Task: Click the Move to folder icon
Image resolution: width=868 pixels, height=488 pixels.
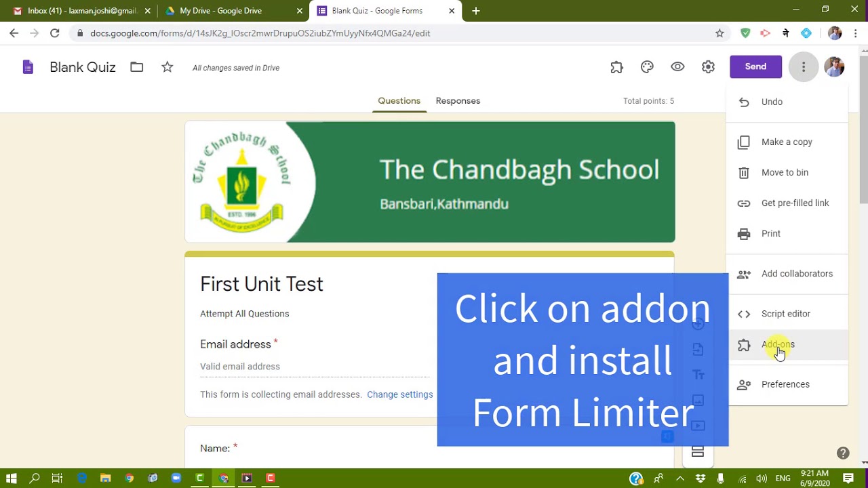Action: [x=137, y=67]
